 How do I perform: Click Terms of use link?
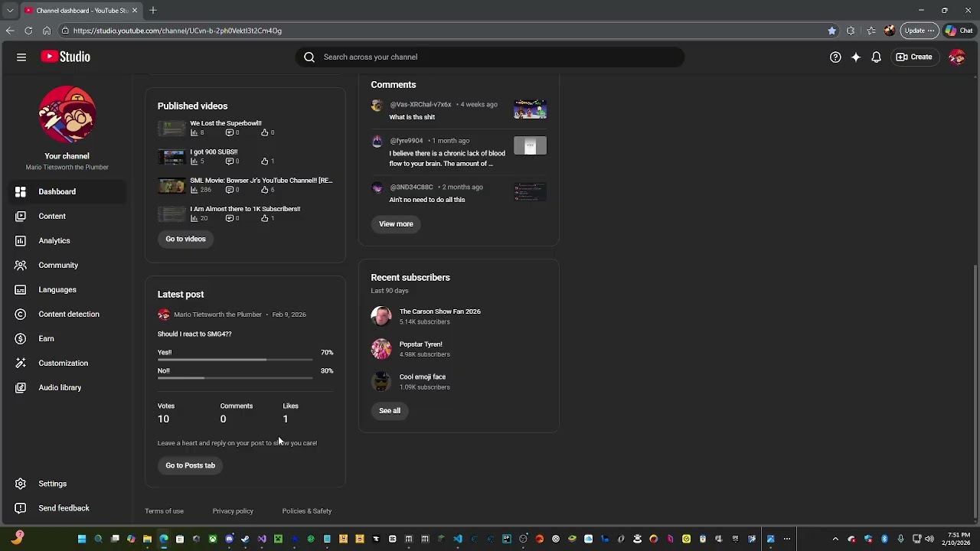(164, 511)
